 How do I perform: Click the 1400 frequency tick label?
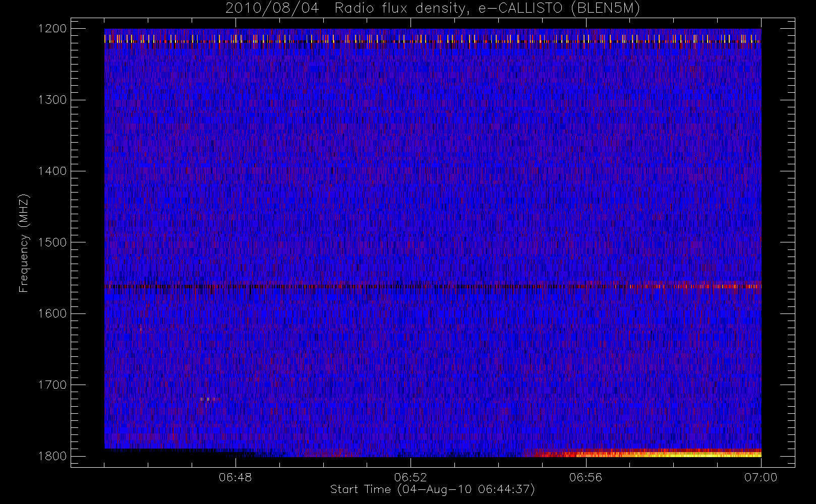[x=52, y=171]
